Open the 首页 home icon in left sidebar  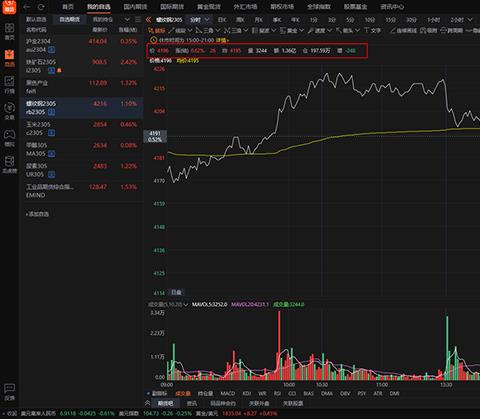(9, 31)
